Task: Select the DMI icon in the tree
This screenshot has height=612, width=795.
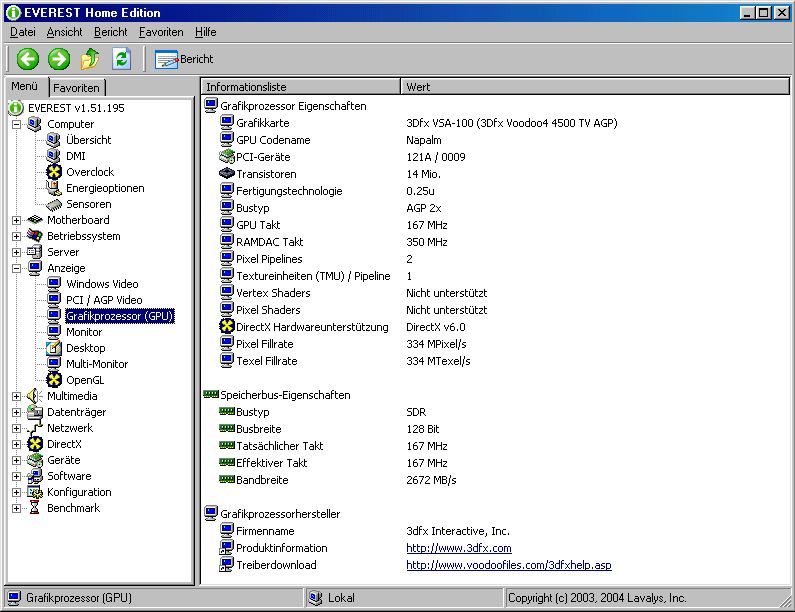Action: pyautogui.click(x=54, y=156)
